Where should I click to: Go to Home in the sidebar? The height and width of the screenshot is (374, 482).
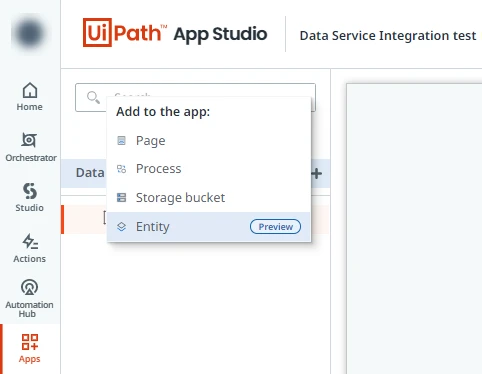30,97
